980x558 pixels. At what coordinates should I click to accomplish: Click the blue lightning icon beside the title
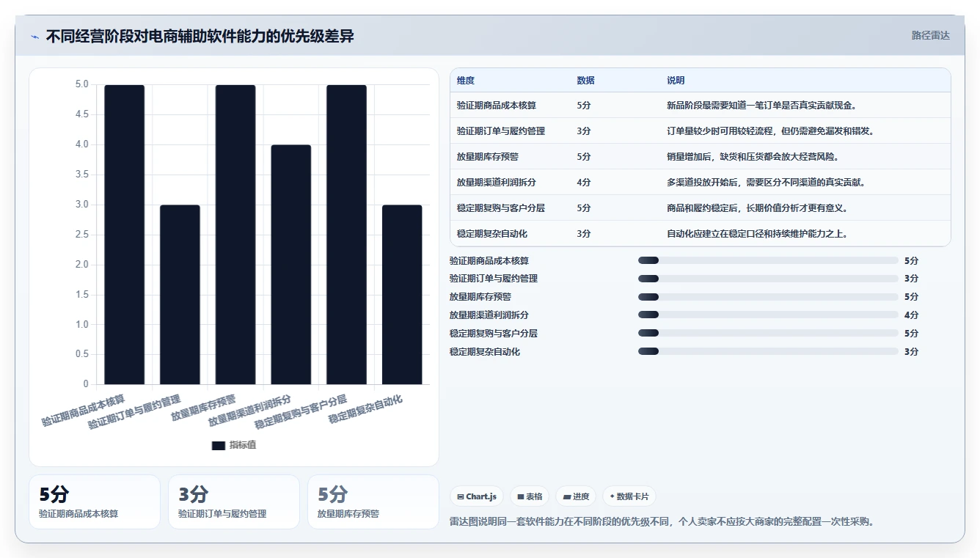tap(34, 37)
